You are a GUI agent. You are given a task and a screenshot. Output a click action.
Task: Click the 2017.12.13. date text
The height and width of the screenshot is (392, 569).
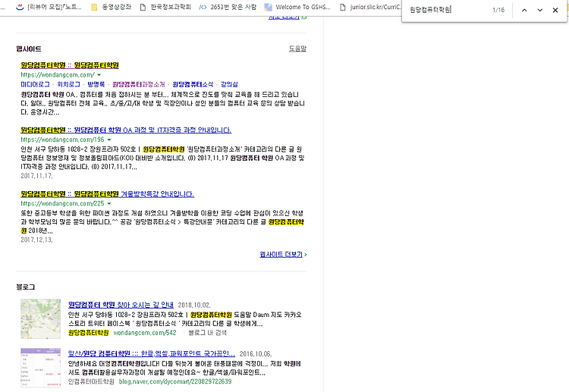pos(36,240)
